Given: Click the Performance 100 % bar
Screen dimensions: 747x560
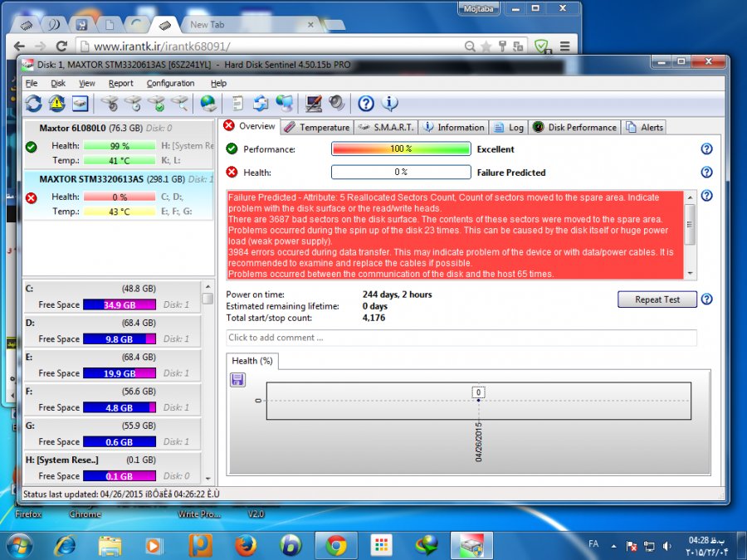Looking at the screenshot, I should [401, 149].
